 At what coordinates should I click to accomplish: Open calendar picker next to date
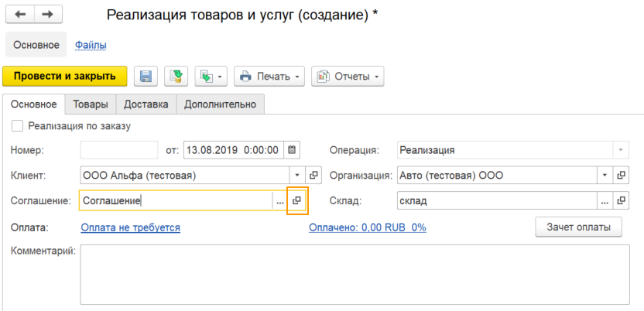(292, 150)
